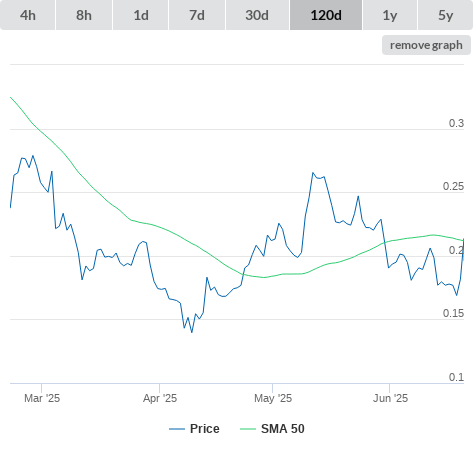The height and width of the screenshot is (455, 474).
Task: Toggle the Price series in legend
Action: [204, 429]
